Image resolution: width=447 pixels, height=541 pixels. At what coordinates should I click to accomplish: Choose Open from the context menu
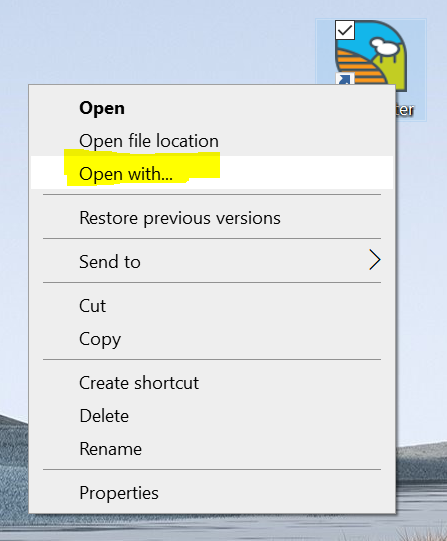[212, 108]
